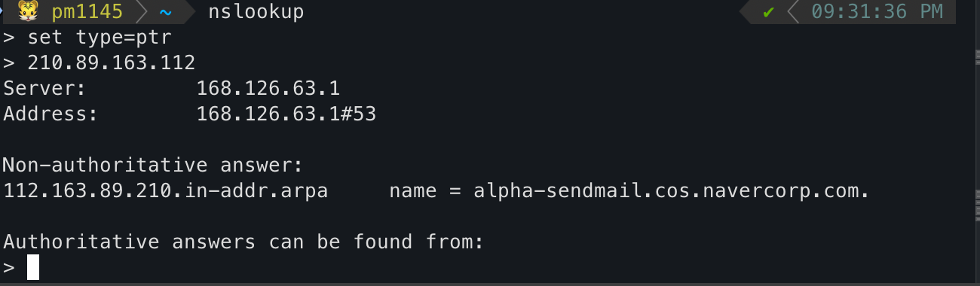Screen dimensions: 980x286
Task: Click the Address value 168.126.63.1#53
Action: (x=286, y=114)
